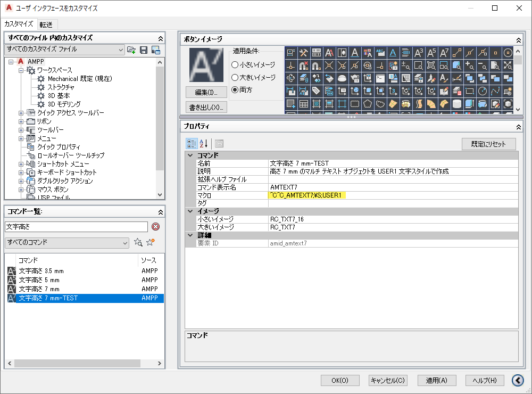Open a customization file via folder icon
This screenshot has width=532, height=394.
pos(131,50)
